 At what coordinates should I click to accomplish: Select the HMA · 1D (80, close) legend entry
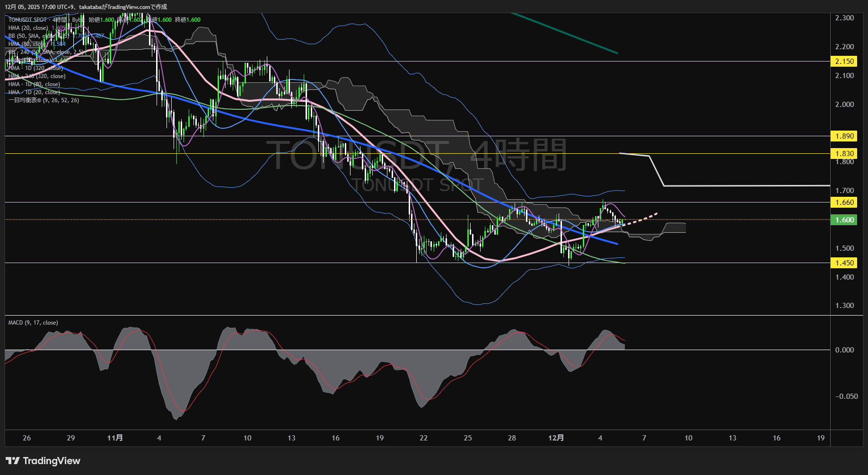click(34, 84)
